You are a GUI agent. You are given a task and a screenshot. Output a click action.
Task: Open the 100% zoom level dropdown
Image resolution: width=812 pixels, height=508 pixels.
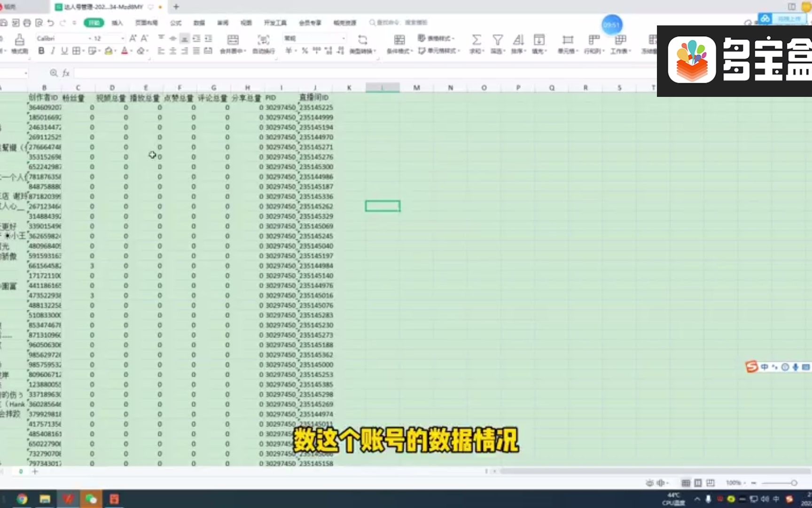click(735, 483)
